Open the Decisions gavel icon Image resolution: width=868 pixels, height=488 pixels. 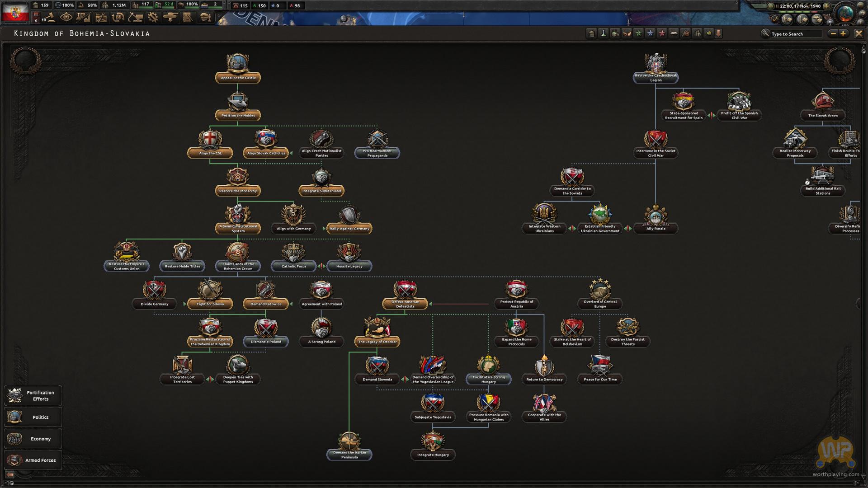tap(50, 18)
